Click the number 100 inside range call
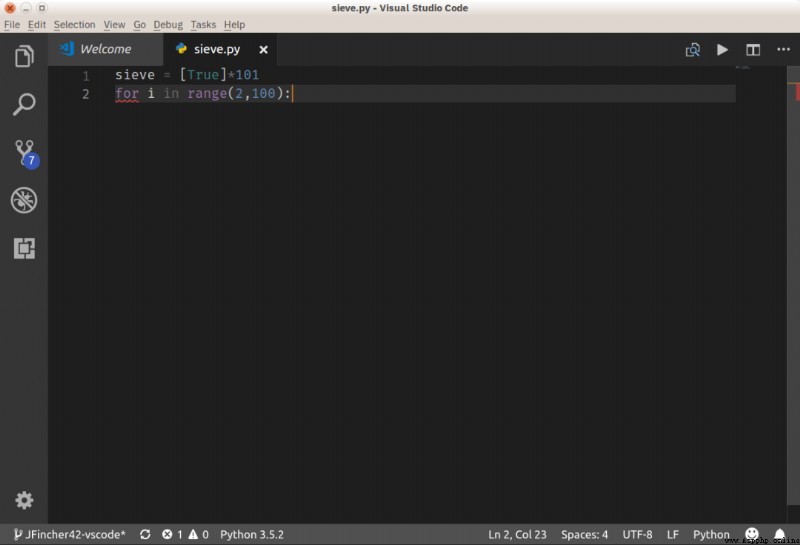The width and height of the screenshot is (800, 545). (263, 93)
